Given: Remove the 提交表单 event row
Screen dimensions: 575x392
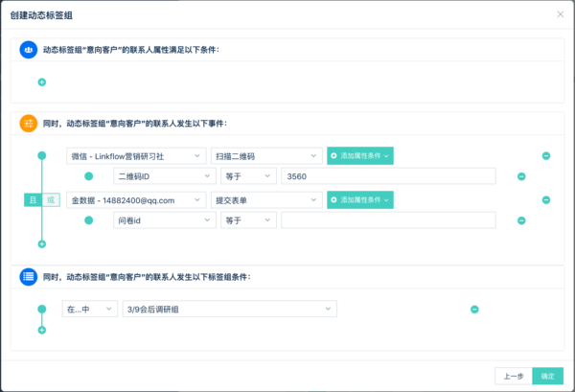Looking at the screenshot, I should coord(546,200).
